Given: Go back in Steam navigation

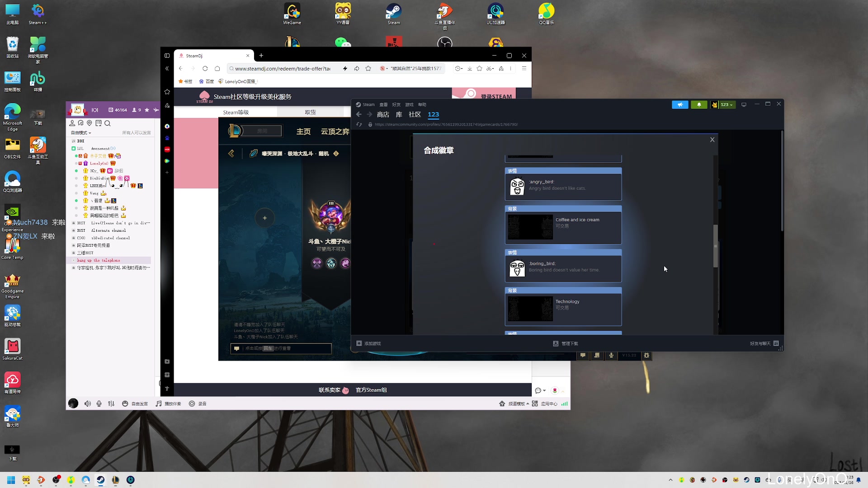Looking at the screenshot, I should point(359,114).
